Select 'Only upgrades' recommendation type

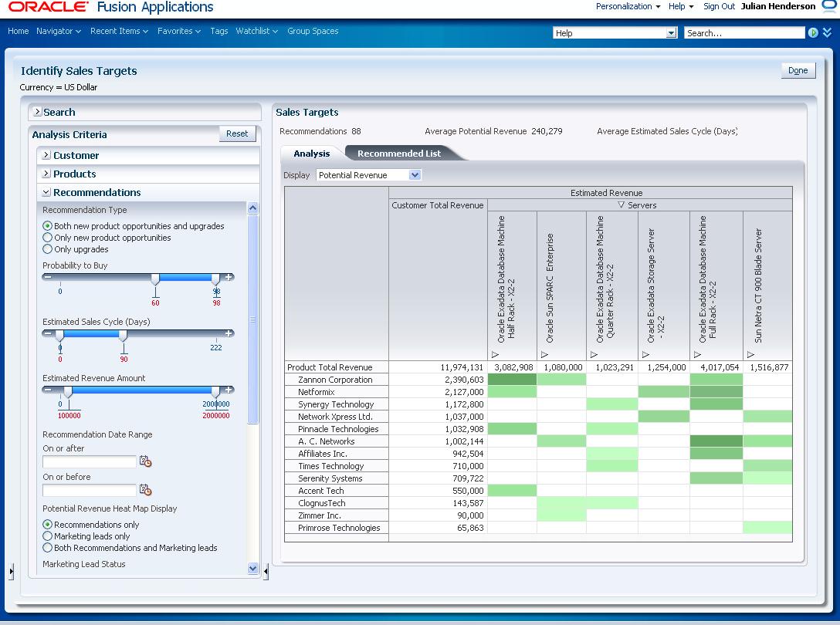click(48, 249)
